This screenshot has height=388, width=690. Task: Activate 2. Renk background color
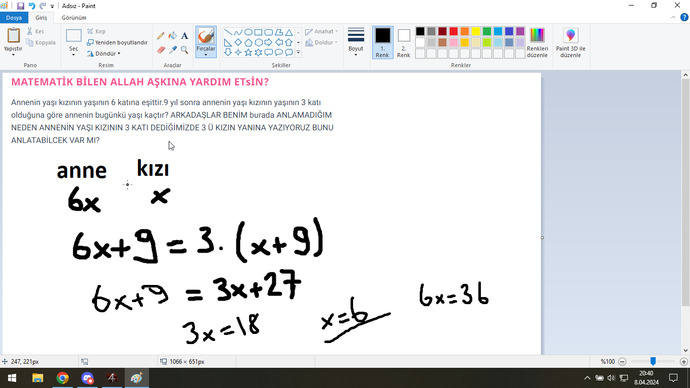[x=404, y=42]
